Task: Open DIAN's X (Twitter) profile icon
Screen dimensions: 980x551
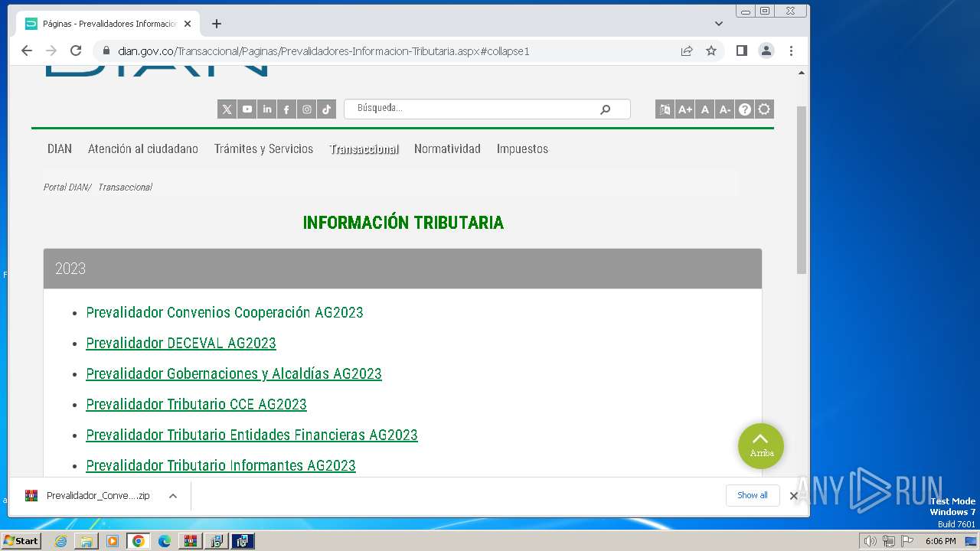Action: click(x=227, y=109)
